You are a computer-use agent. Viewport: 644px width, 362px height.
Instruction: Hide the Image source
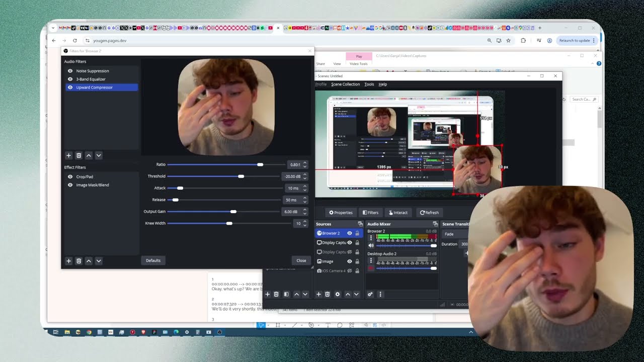point(350,261)
